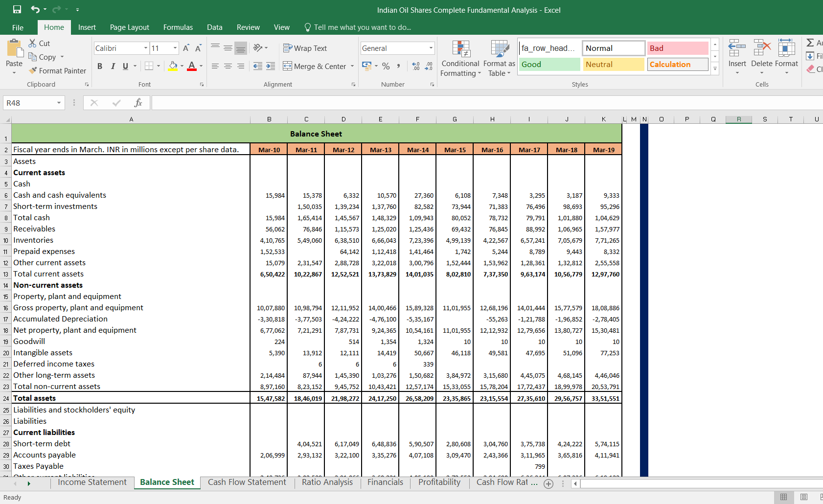Click Decrease Decimal icon
Screen dimensions: 823x504
[429, 66]
